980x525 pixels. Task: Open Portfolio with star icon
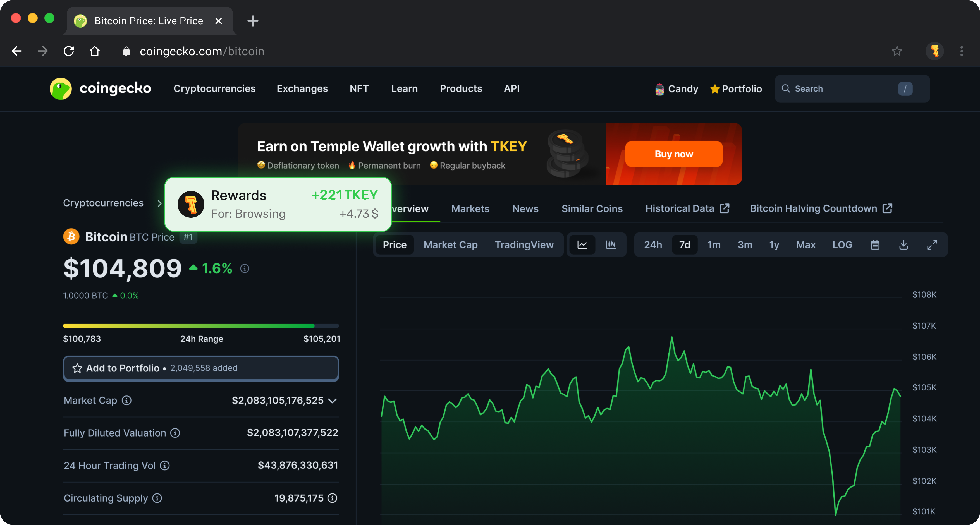(x=736, y=89)
